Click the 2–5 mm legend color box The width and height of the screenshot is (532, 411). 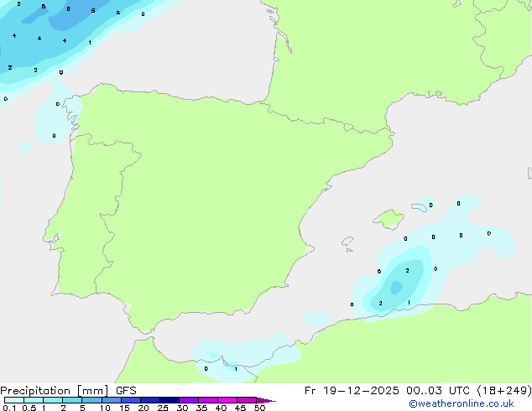click(72, 400)
